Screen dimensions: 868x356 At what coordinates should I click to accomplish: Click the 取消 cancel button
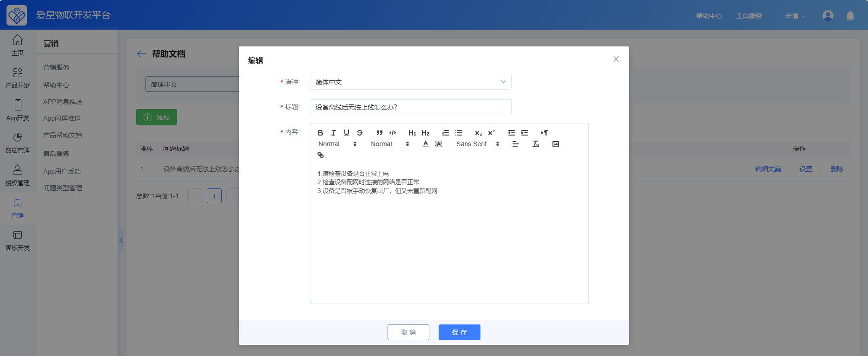[x=408, y=332]
